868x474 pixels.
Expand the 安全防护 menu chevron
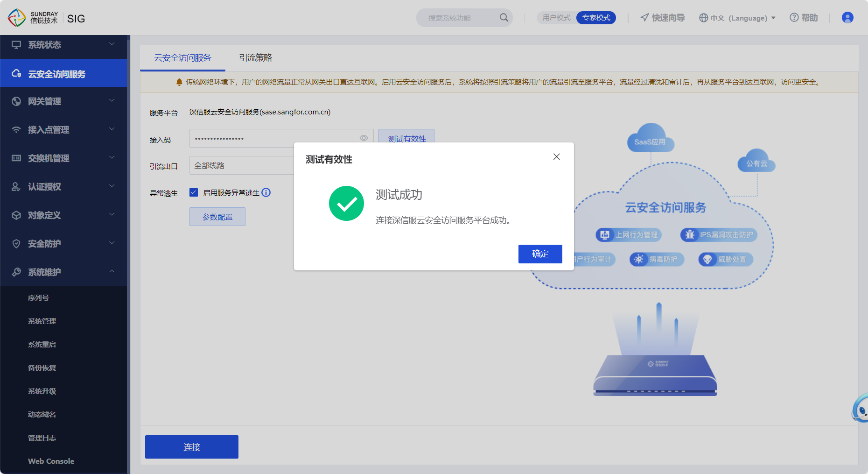(112, 243)
